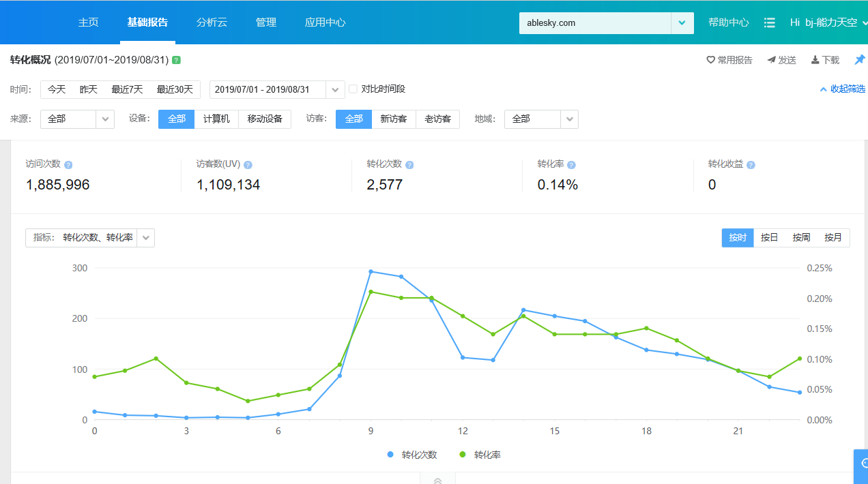Click the help icon beside 转化率 metric
Screen dimensions: 868x484
click(571, 165)
